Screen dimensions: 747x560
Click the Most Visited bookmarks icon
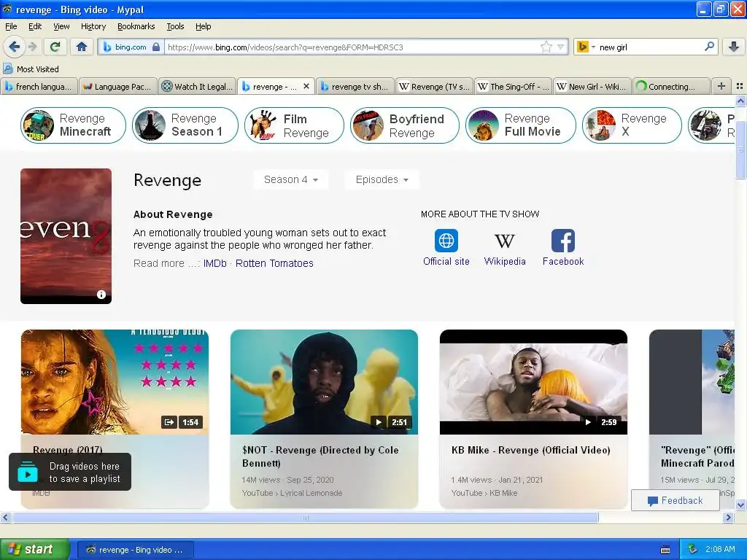click(x=7, y=69)
